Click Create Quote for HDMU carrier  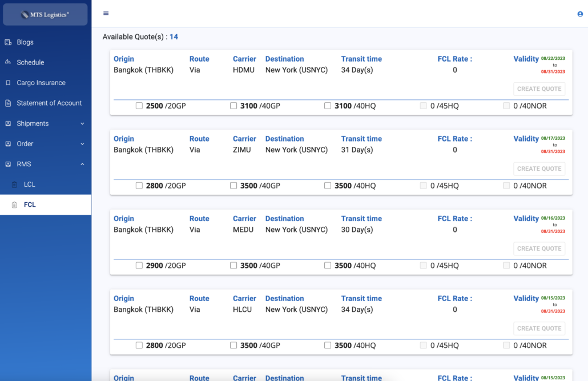point(539,89)
